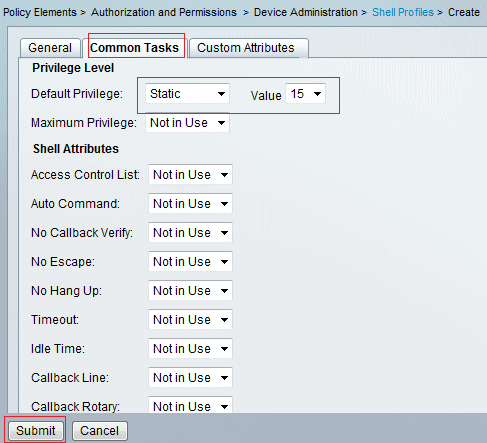487x443 pixels.
Task: Switch to the General tab
Action: 50,48
